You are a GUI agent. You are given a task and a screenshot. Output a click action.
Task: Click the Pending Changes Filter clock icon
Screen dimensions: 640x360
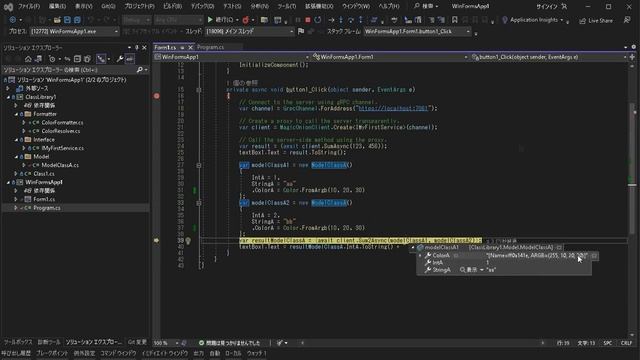pyautogui.click(x=53, y=59)
